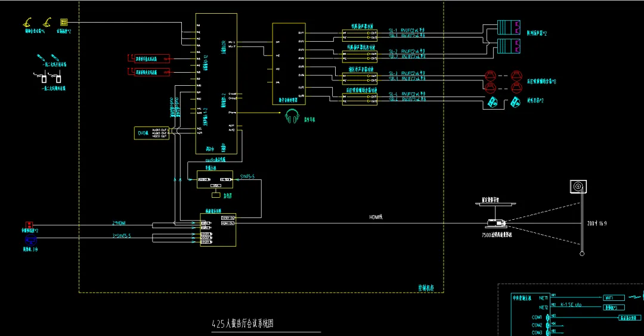The width and height of the screenshot is (644, 336).
Task: Click the yellow DVD player block
Action: 151,133
